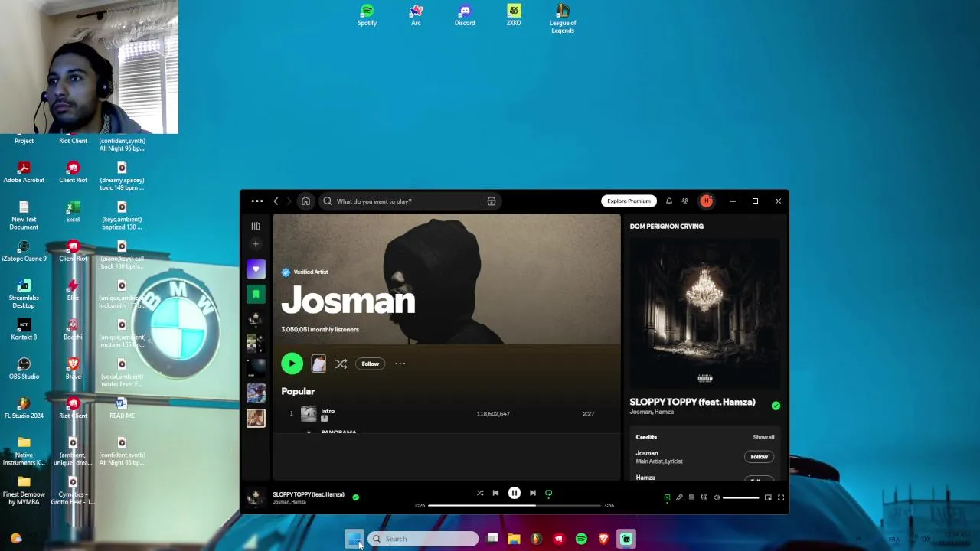
Task: Select the Arc desktop shortcut
Action: tap(416, 15)
